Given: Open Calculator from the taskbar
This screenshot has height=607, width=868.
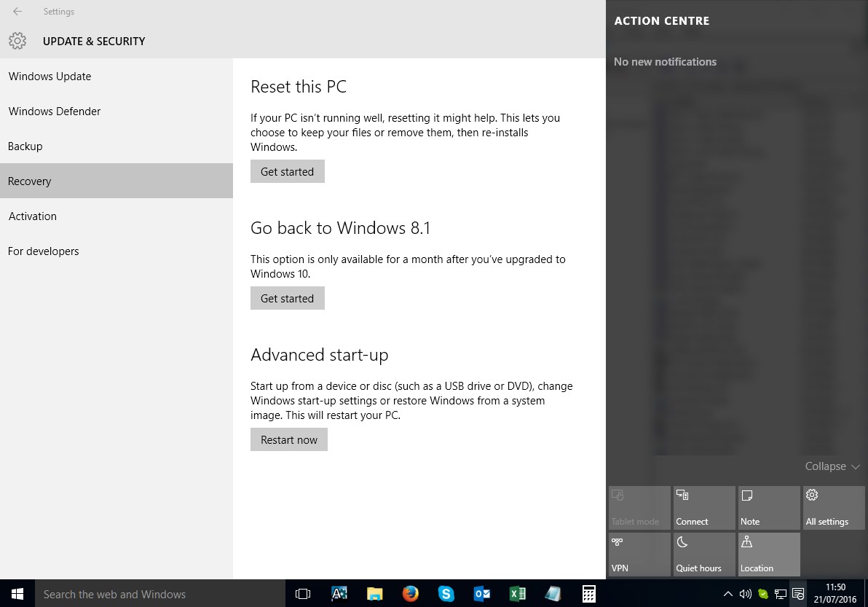Looking at the screenshot, I should (589, 594).
